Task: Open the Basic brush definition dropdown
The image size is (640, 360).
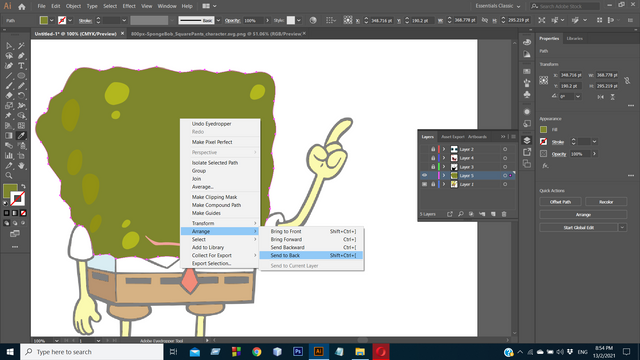Action: (x=218, y=20)
